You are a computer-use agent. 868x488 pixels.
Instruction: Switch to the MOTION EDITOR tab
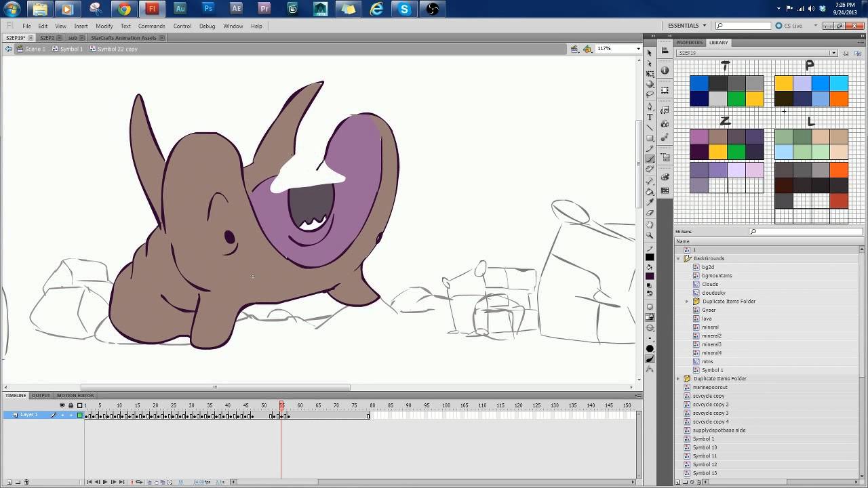tap(75, 395)
